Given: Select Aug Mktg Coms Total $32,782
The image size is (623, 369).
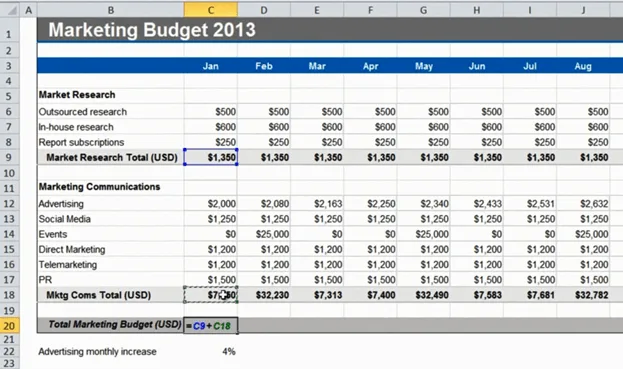Looking at the screenshot, I should click(583, 295).
